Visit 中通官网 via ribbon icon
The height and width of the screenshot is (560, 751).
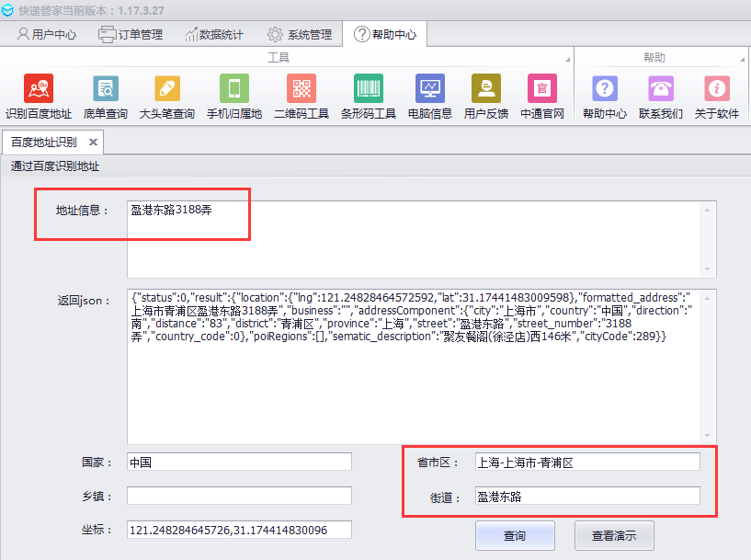pyautogui.click(x=541, y=89)
